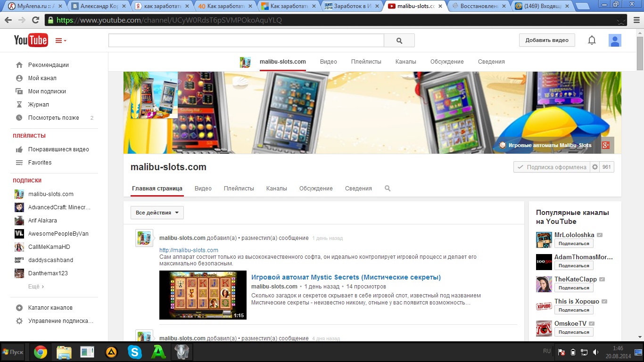Go to Рекомендации in the sidebar
The image size is (644, 362).
click(x=48, y=65)
